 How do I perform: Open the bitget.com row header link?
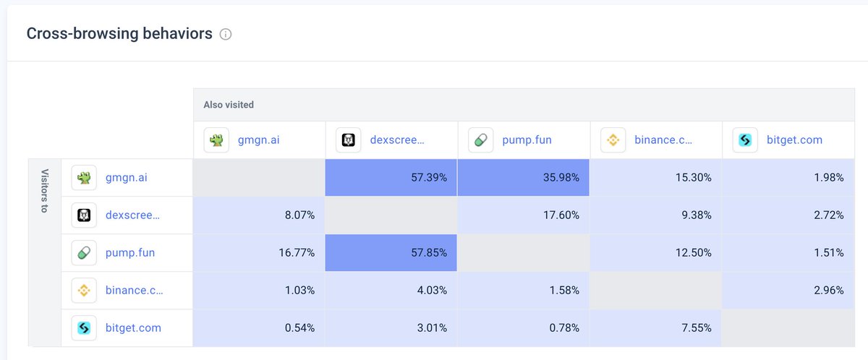133,328
